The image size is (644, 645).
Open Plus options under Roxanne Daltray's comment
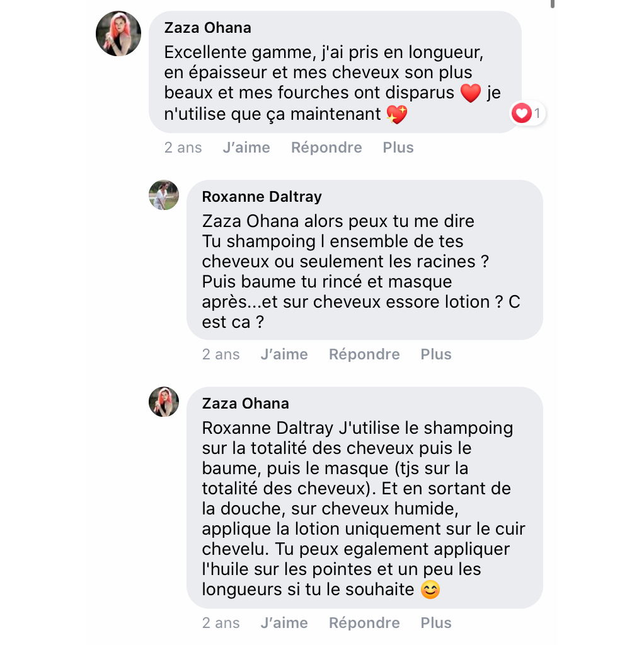click(x=436, y=354)
